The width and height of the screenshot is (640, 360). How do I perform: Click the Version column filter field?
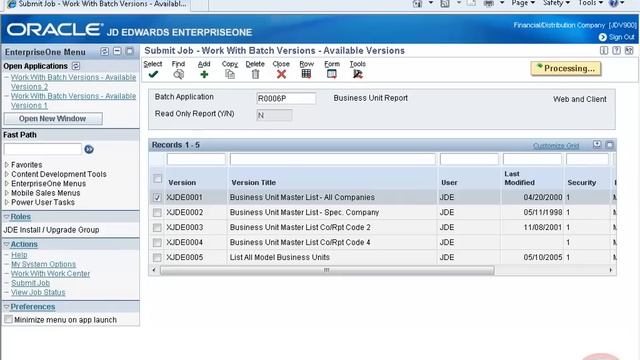point(196,159)
